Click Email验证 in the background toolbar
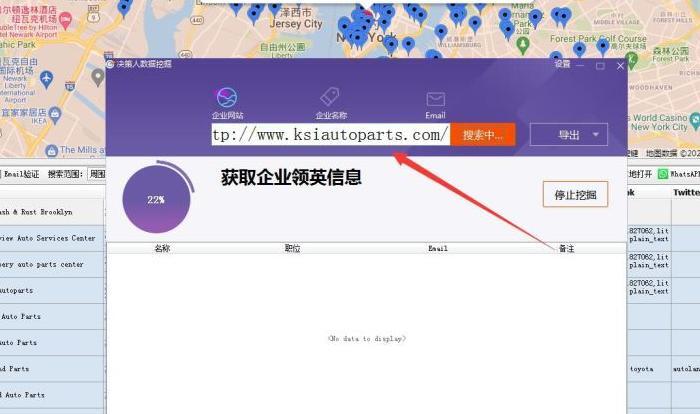 click(x=21, y=174)
